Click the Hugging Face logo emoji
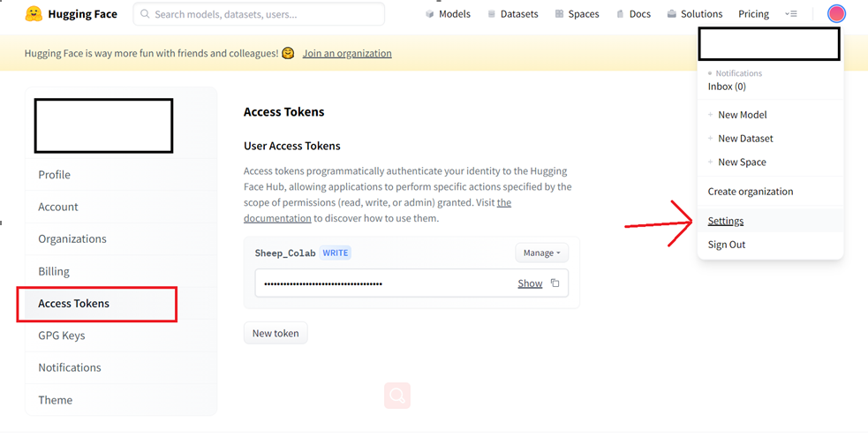This screenshot has width=868, height=438. pos(34,14)
